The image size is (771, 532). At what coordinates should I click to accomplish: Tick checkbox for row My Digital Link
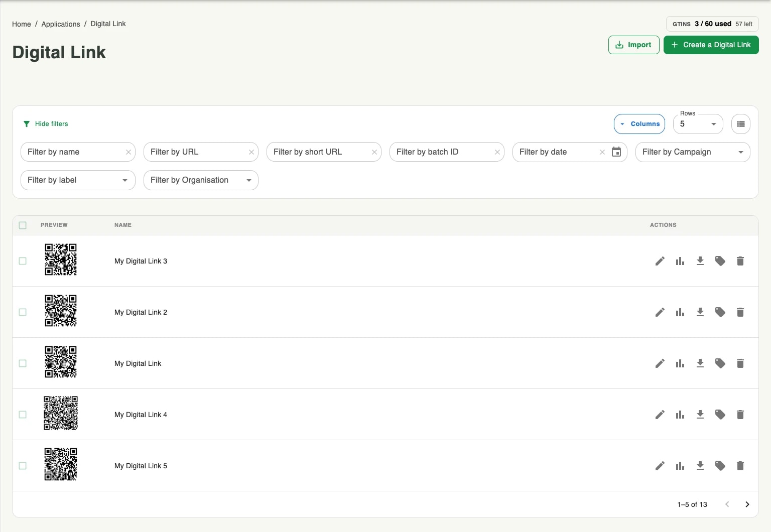(x=23, y=363)
